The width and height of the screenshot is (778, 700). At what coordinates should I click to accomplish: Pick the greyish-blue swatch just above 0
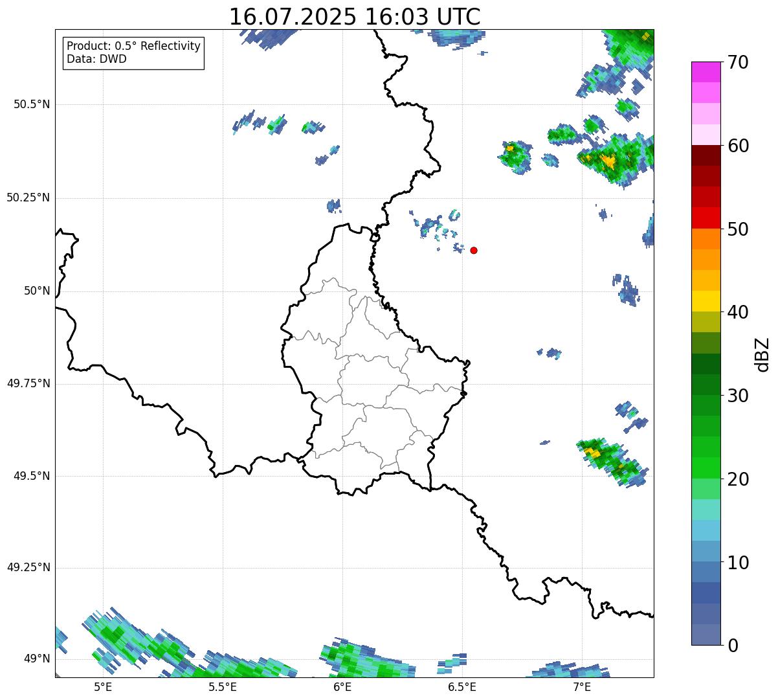click(706, 635)
